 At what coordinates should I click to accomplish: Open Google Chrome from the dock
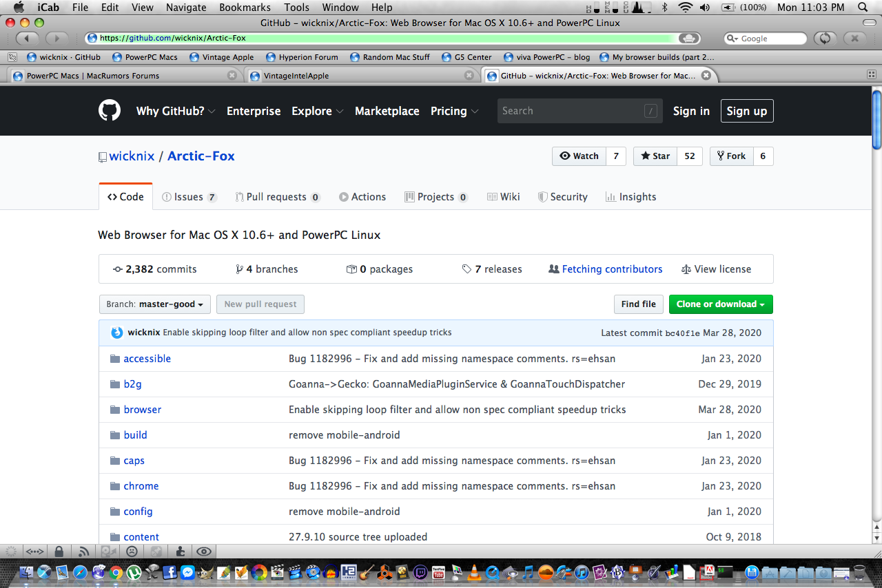click(x=116, y=572)
